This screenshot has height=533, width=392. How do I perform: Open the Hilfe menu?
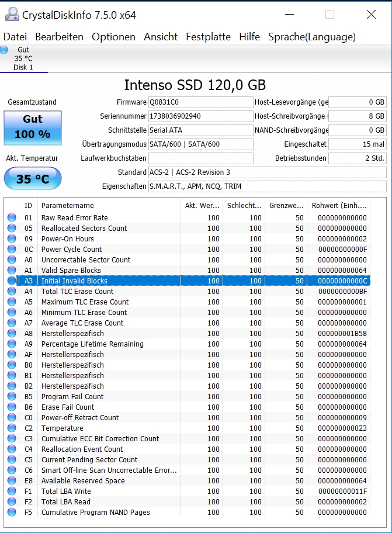click(249, 37)
